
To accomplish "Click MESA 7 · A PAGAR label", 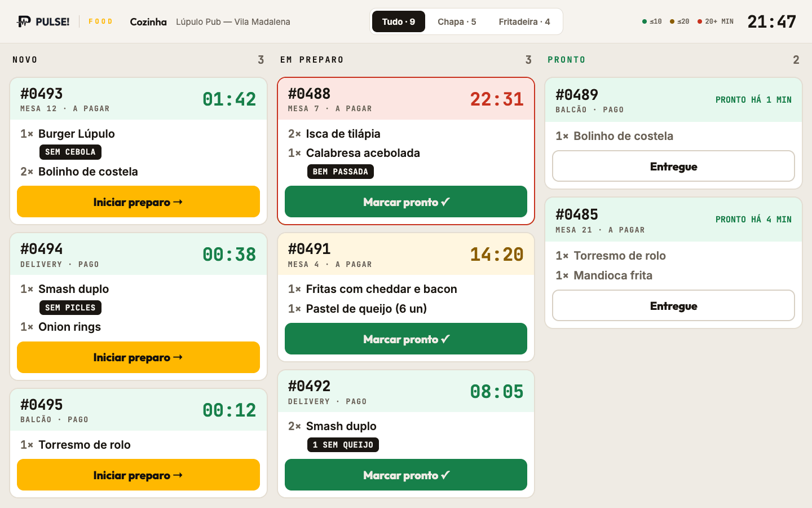I will [330, 109].
